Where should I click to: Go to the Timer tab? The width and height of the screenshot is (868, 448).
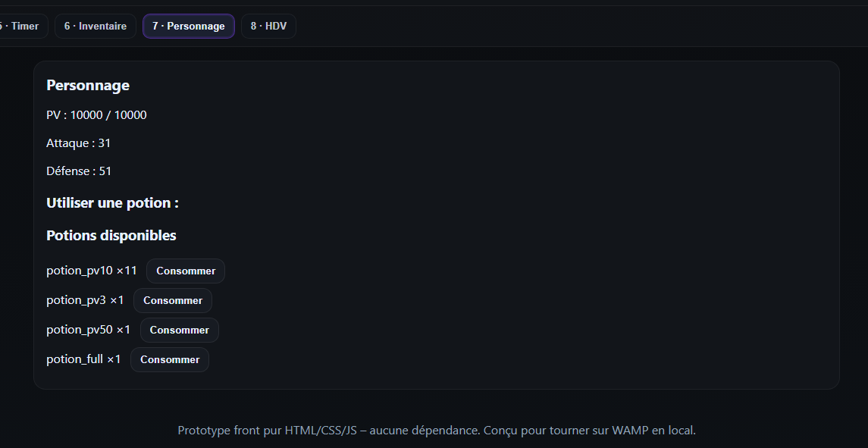point(21,26)
